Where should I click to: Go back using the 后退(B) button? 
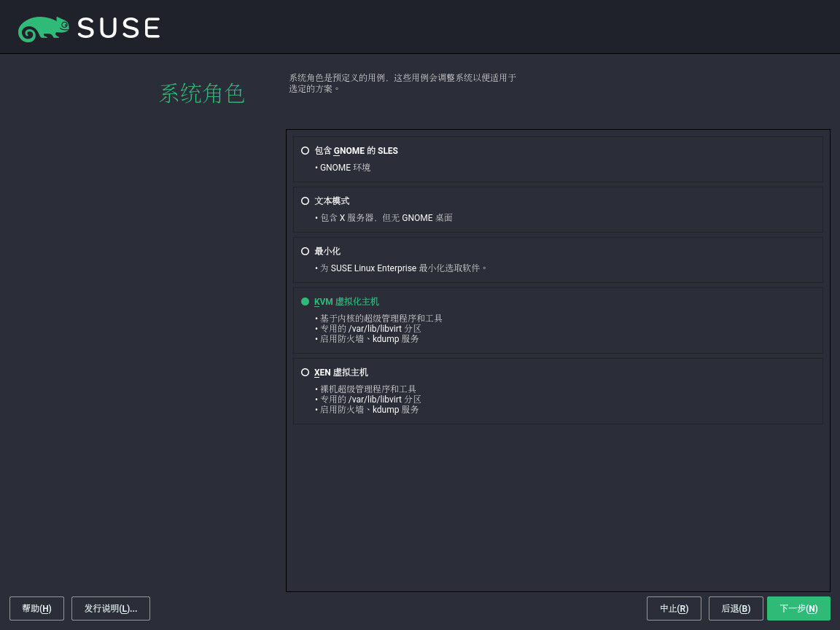tap(736, 609)
